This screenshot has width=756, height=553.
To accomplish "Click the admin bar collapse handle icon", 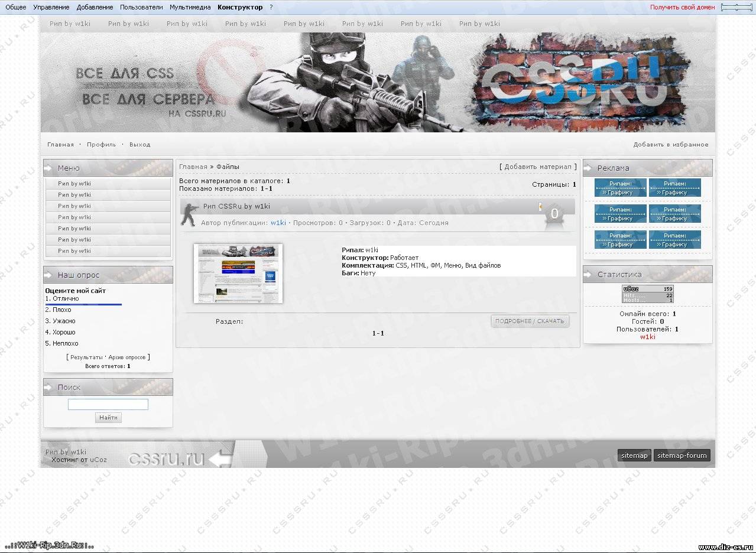I will (x=736, y=7).
